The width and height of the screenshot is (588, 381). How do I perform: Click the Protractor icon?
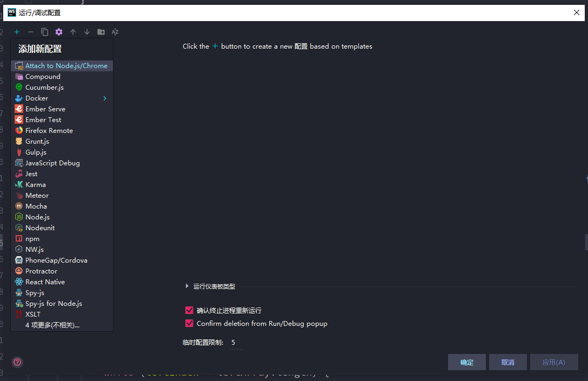point(19,271)
